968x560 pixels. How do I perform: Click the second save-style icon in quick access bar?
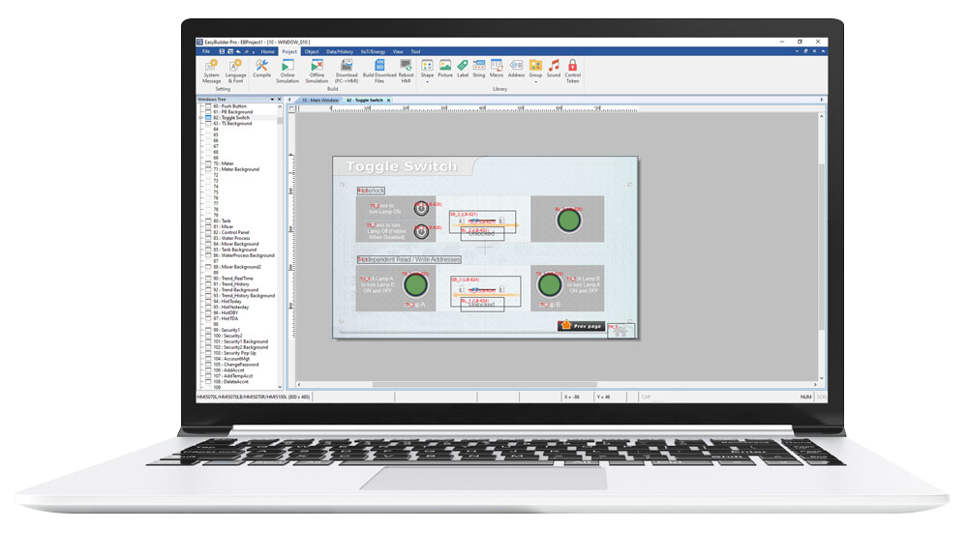click(x=230, y=52)
